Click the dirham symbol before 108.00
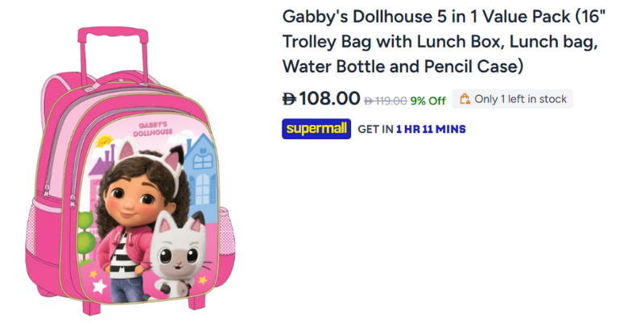644x322 pixels. tap(289, 99)
